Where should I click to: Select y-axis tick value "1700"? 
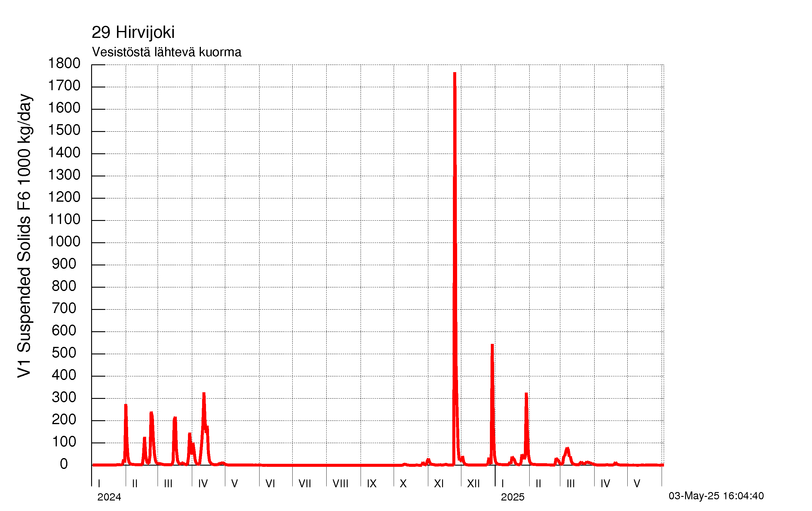pos(64,86)
